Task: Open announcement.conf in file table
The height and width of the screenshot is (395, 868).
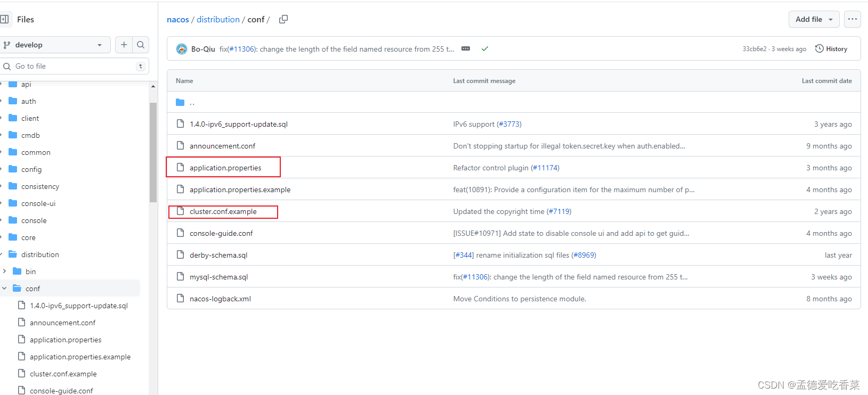Action: tap(222, 146)
